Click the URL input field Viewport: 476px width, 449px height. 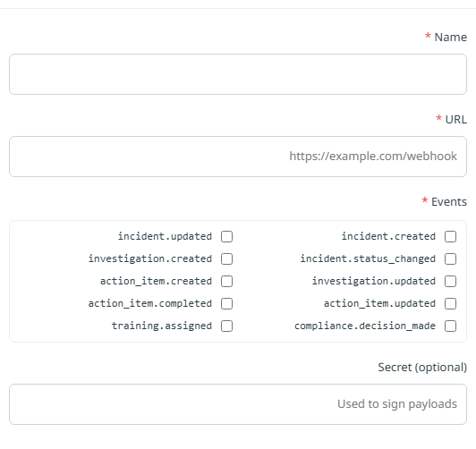238,157
